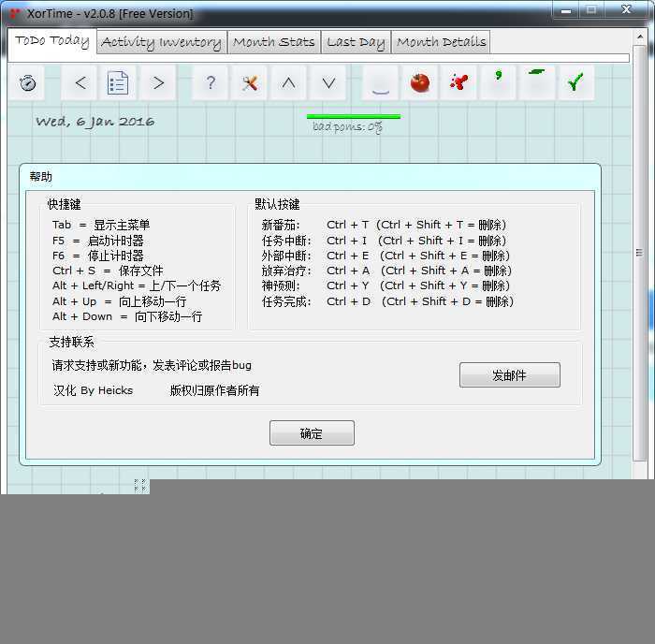Move row down with the down caret
Image resolution: width=655 pixels, height=644 pixels.
coord(328,83)
